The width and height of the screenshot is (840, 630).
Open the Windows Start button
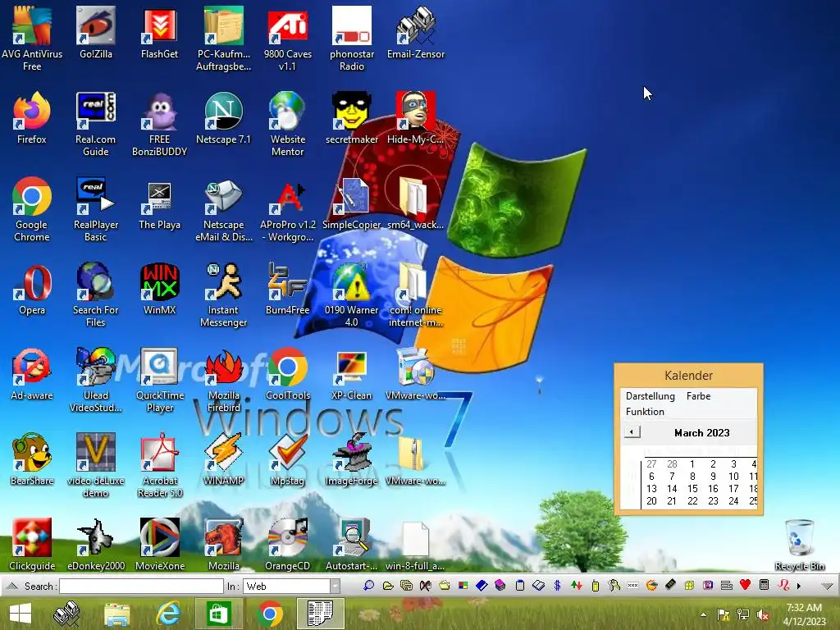point(21,614)
